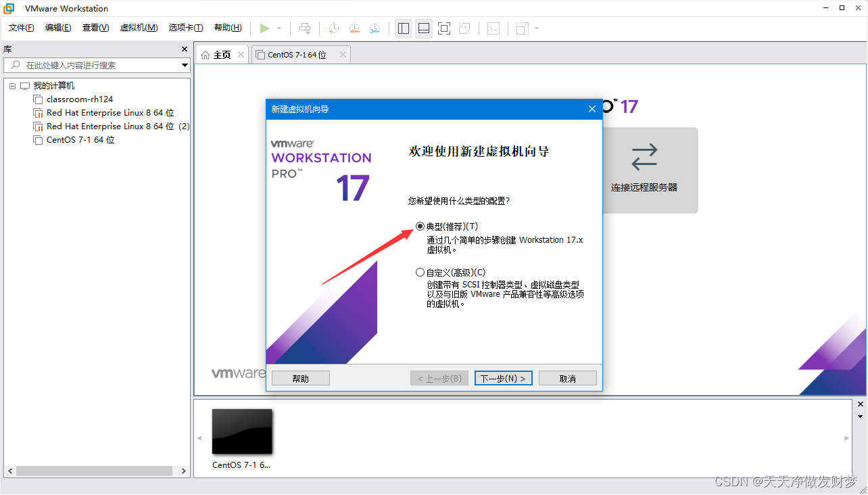
Task: Select the 自定义(高级)(C) radio button
Action: [x=420, y=273]
